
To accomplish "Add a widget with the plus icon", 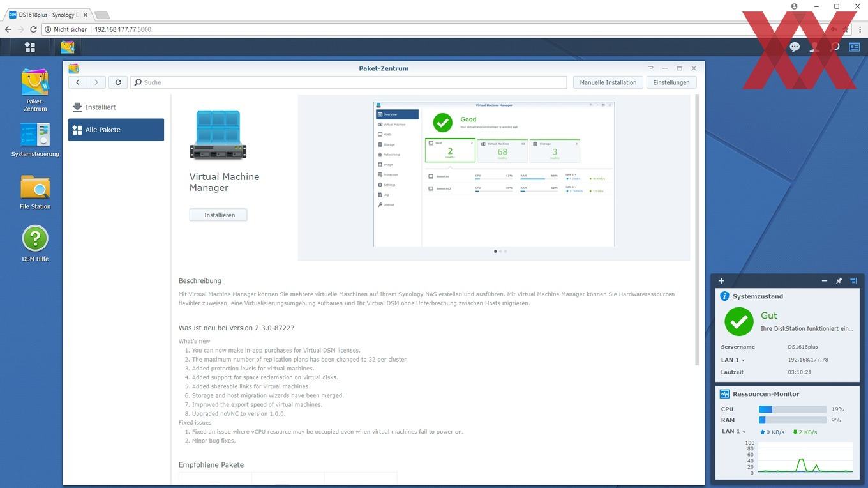I will pos(721,280).
